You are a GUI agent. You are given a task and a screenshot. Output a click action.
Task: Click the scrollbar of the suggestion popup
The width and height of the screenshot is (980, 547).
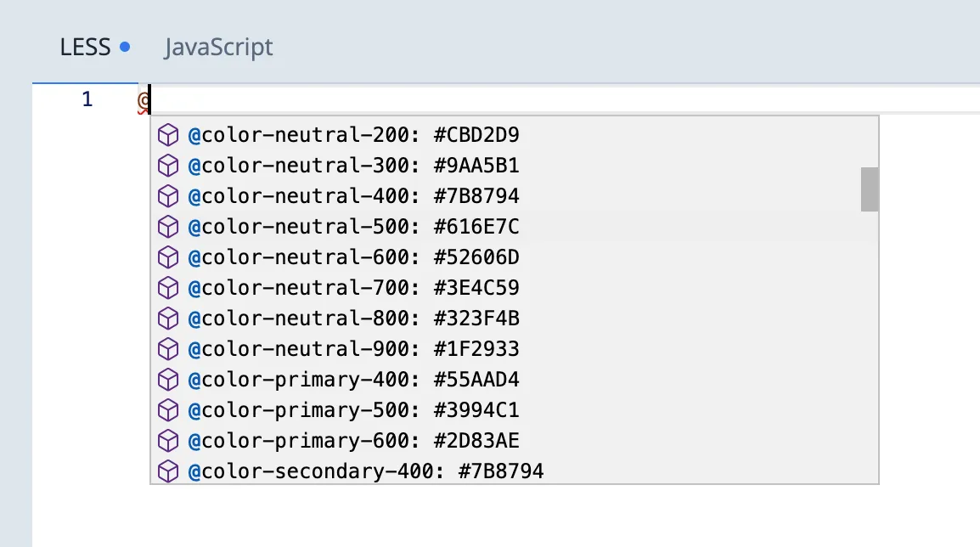click(869, 190)
